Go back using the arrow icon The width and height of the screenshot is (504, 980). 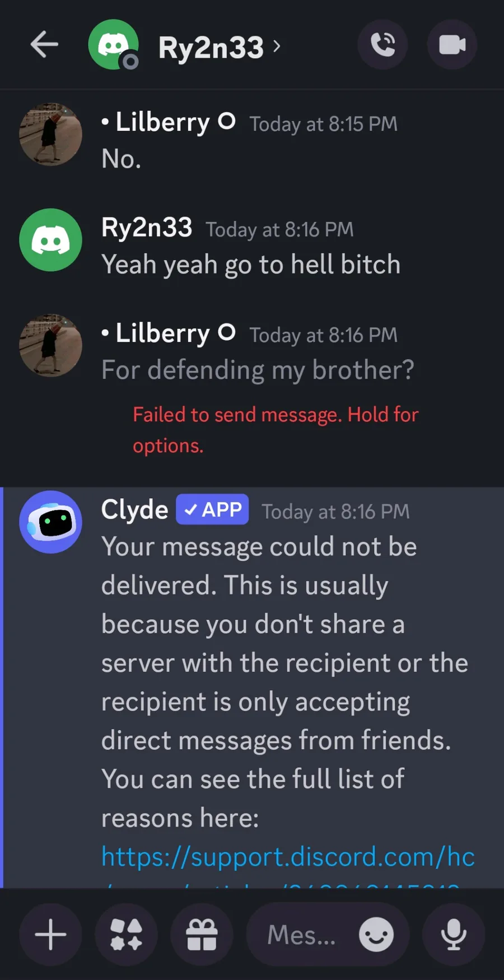click(x=45, y=45)
